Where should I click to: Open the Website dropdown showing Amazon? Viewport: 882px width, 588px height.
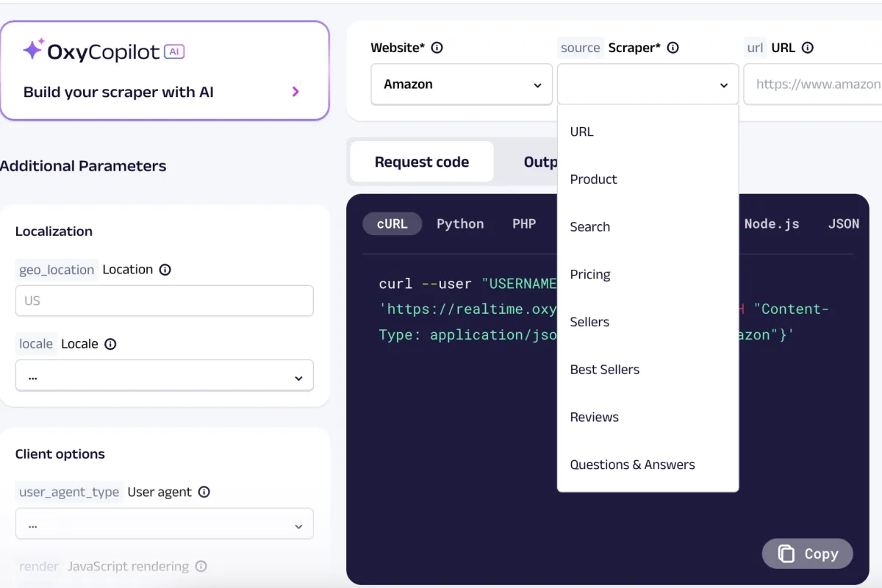tap(462, 85)
